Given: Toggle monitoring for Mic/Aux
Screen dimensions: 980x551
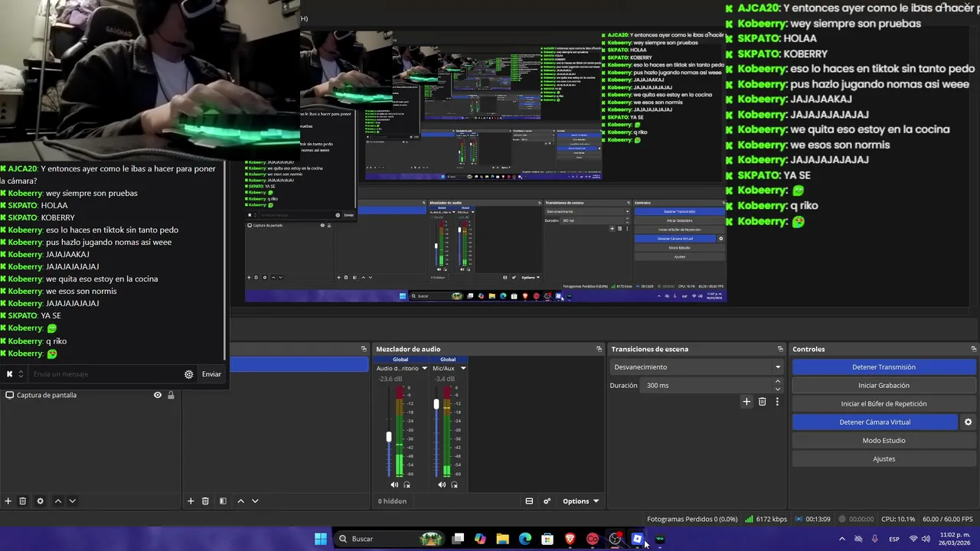Looking at the screenshot, I should (454, 484).
